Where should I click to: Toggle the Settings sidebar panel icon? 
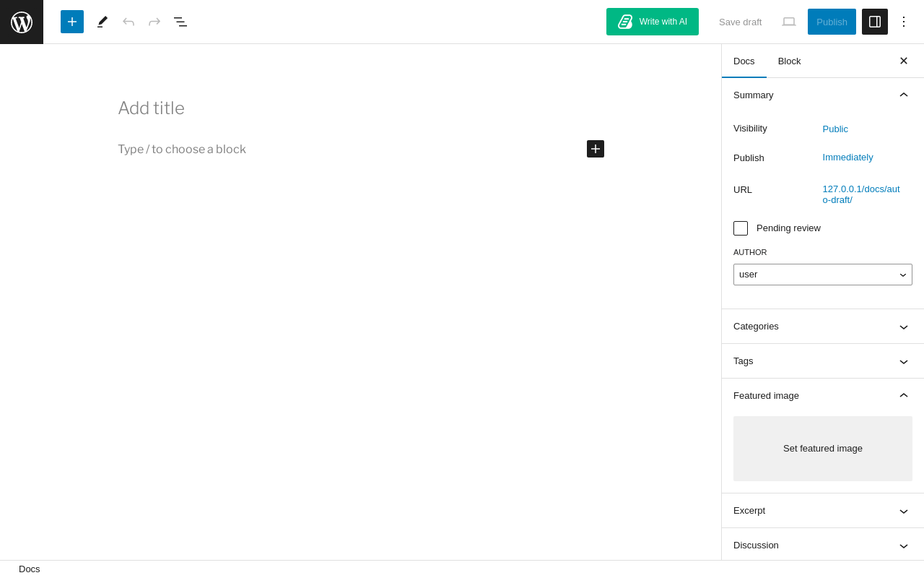pyautogui.click(x=875, y=22)
